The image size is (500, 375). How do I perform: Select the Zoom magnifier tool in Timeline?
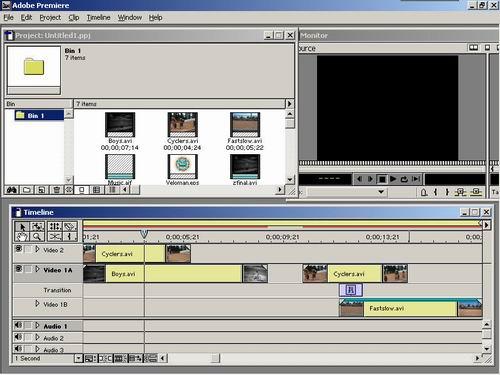tap(37, 237)
